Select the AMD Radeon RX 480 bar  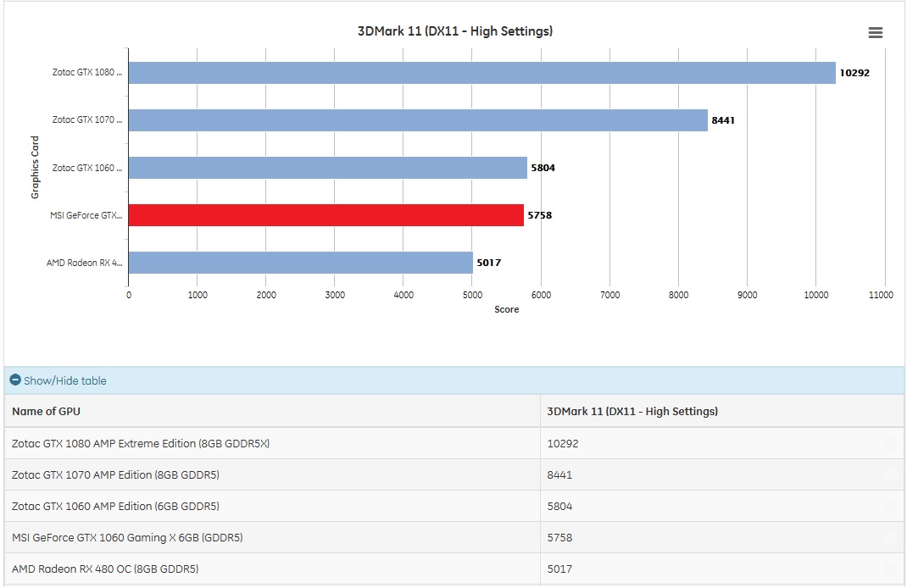tap(300, 263)
